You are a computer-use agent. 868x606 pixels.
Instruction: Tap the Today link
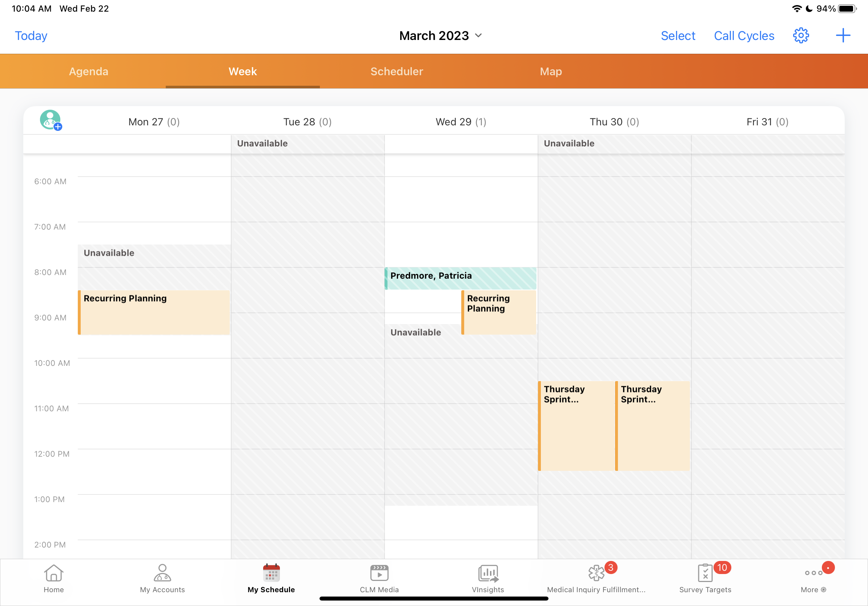[31, 36]
